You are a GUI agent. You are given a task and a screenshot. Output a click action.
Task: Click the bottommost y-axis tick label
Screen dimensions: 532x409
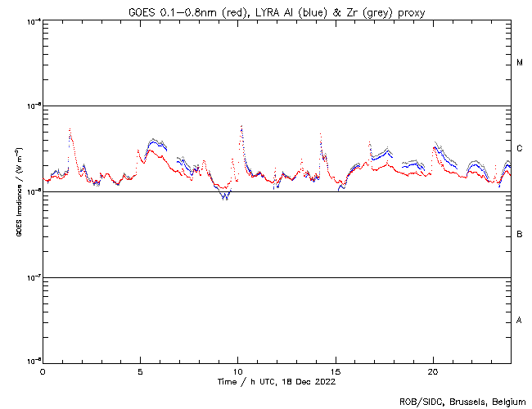tap(33, 361)
